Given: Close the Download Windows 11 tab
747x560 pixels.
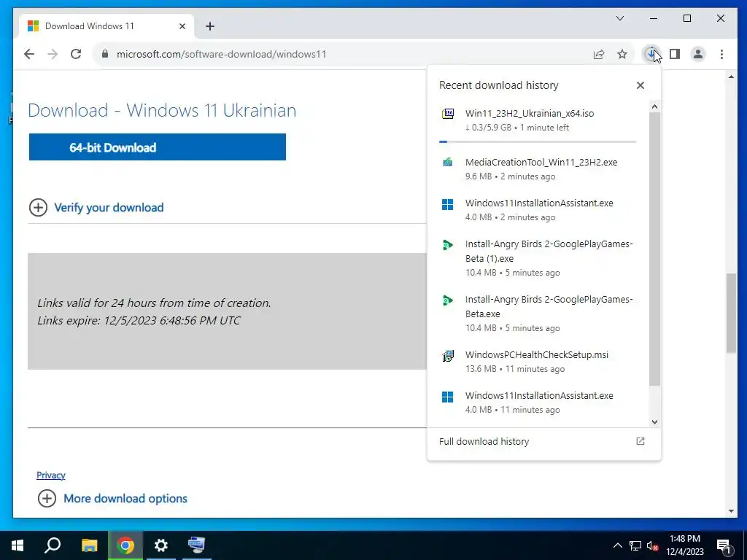Looking at the screenshot, I should (x=182, y=26).
